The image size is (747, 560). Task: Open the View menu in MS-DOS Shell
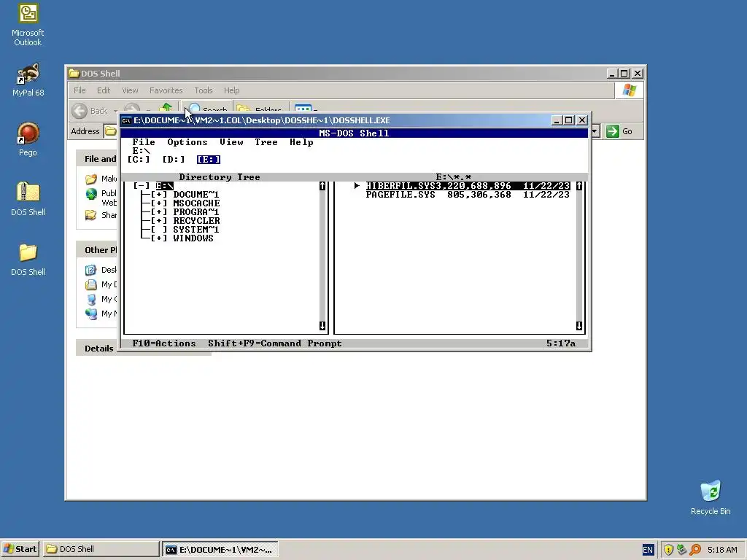pyautogui.click(x=231, y=142)
